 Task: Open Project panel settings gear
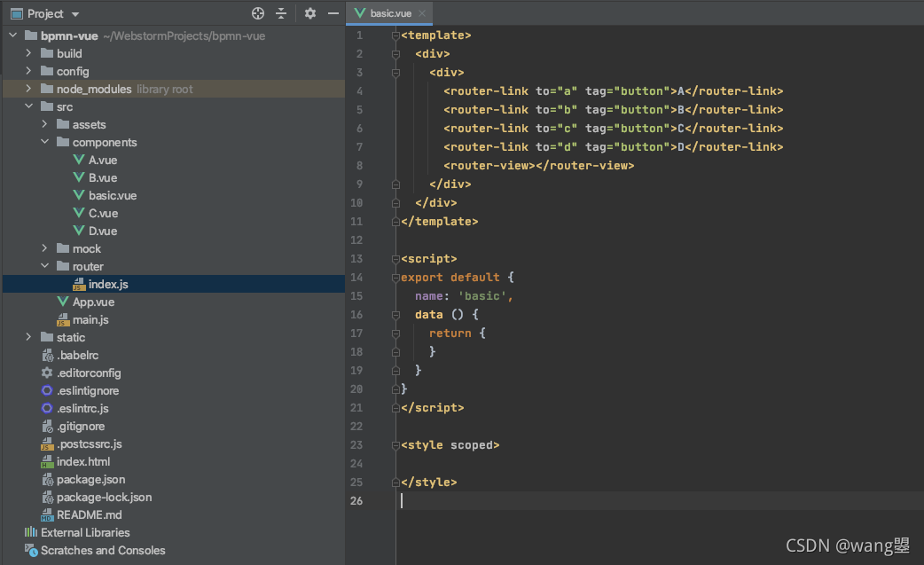point(310,13)
